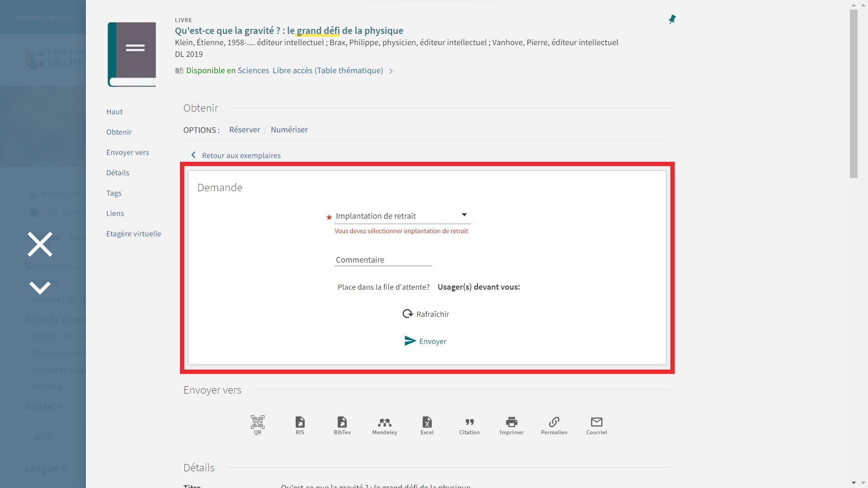The image size is (868, 488).
Task: Export record to BibTex
Action: coord(342,425)
